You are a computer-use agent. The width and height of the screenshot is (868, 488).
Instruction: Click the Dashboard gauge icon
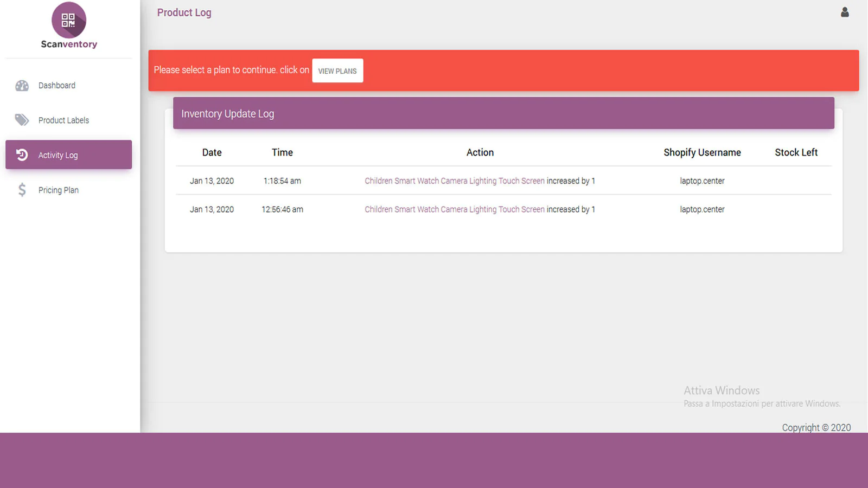[22, 86]
